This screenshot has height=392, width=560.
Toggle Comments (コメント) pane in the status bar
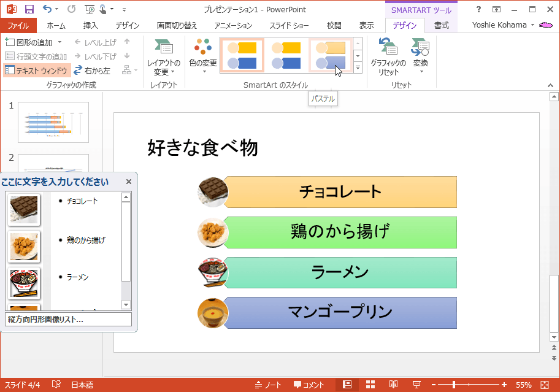[x=309, y=385]
